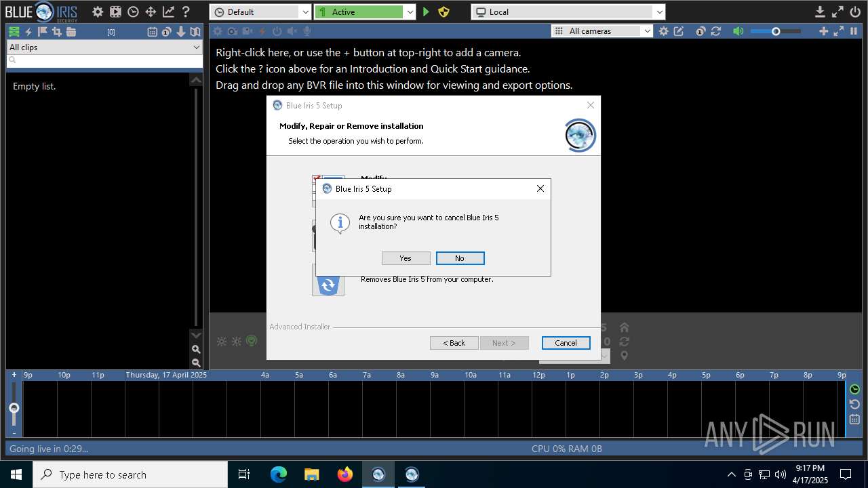Viewport: 868px width, 488px height.
Task: Click the timeline calendar icon at right
Action: coord(854,420)
